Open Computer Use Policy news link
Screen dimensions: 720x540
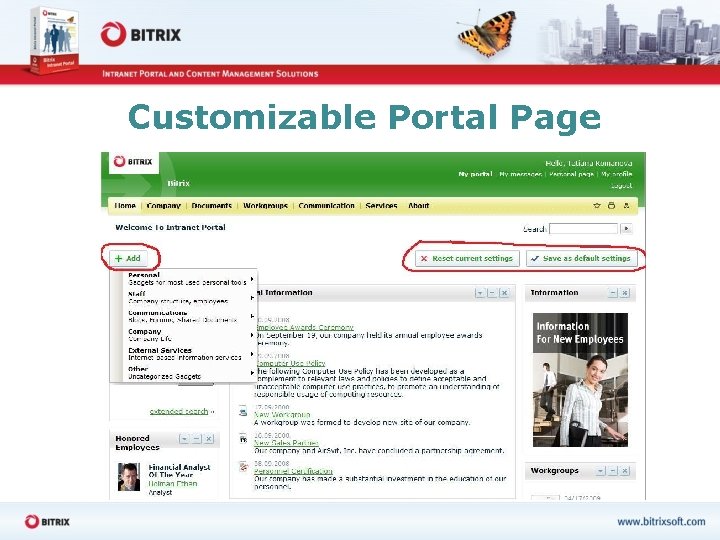290,363
